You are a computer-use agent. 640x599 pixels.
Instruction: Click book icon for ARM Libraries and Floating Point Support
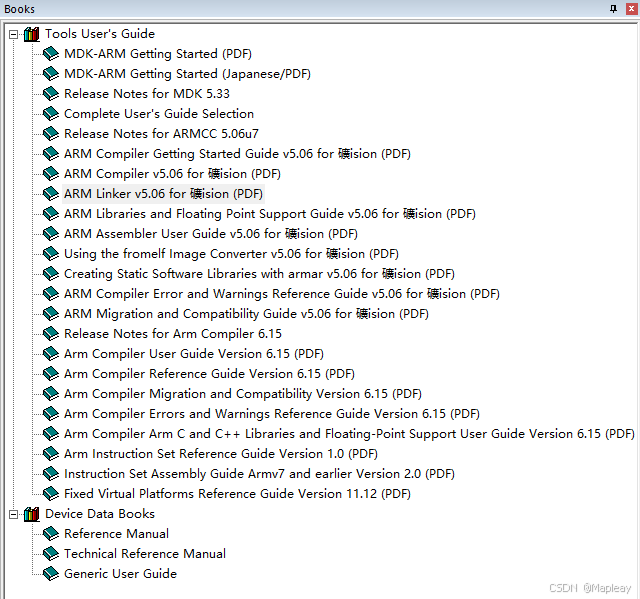[51, 214]
